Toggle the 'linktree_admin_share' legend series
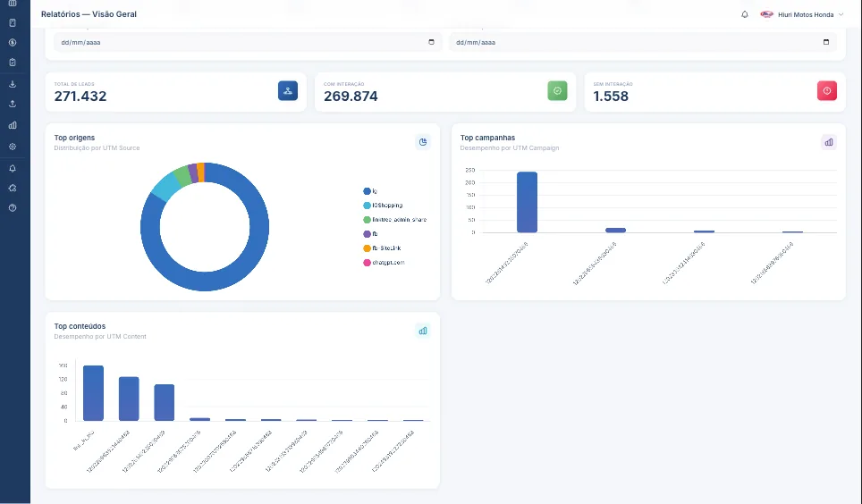 (x=394, y=220)
